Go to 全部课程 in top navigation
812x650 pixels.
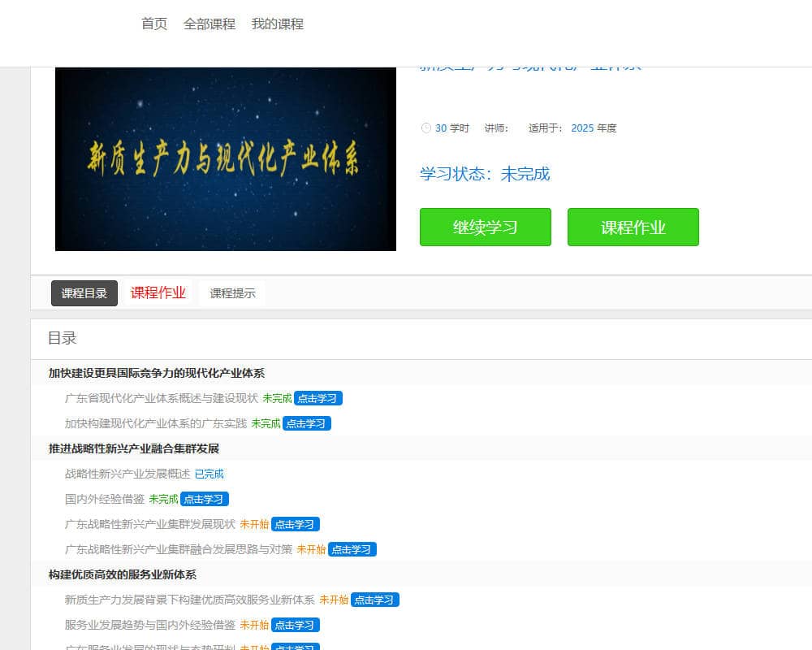coord(209,24)
